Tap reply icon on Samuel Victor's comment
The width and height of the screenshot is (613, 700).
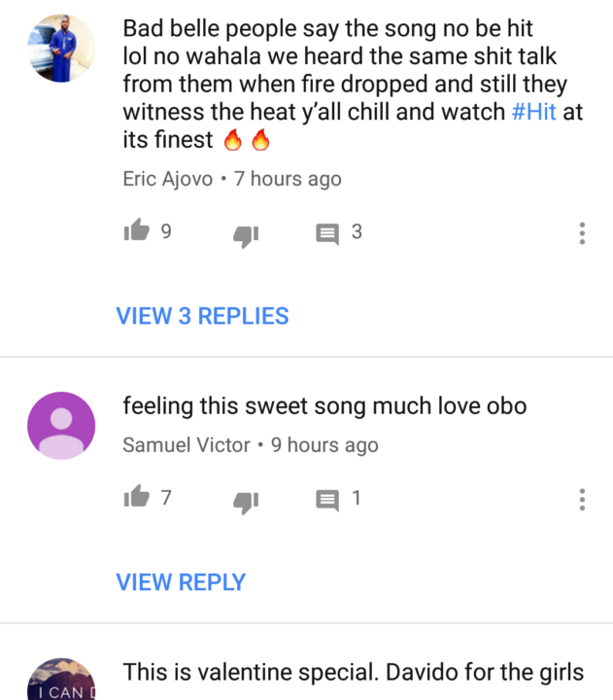click(x=327, y=501)
